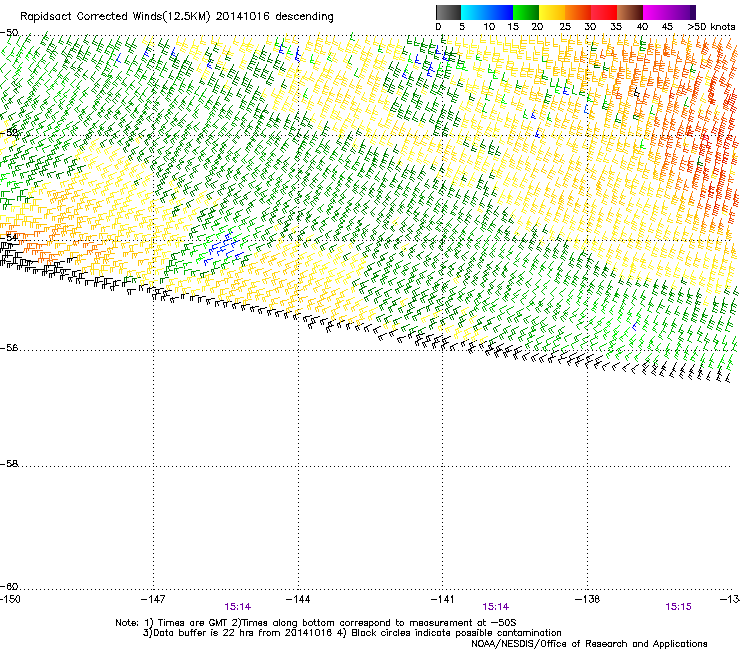
Task: Click the cyan-blue 5-15 knots legend segment
Action: (487, 12)
